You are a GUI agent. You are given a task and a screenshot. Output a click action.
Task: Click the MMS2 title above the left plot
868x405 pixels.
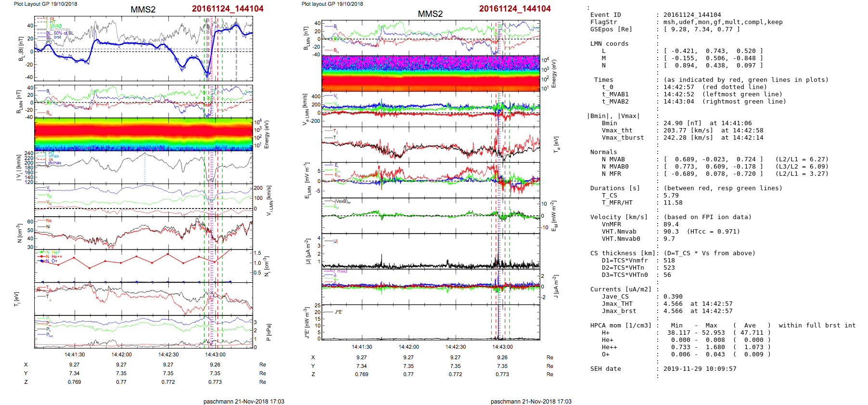[143, 10]
